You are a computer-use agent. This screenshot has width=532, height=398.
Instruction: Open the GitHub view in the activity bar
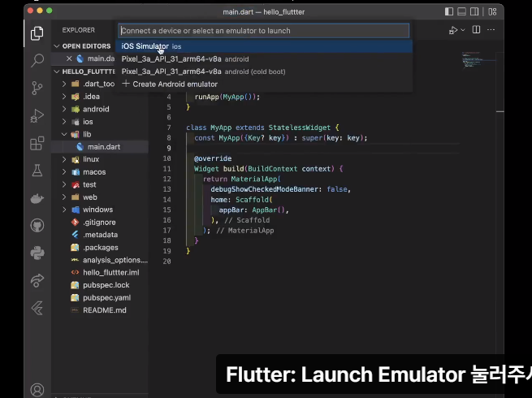point(37,225)
